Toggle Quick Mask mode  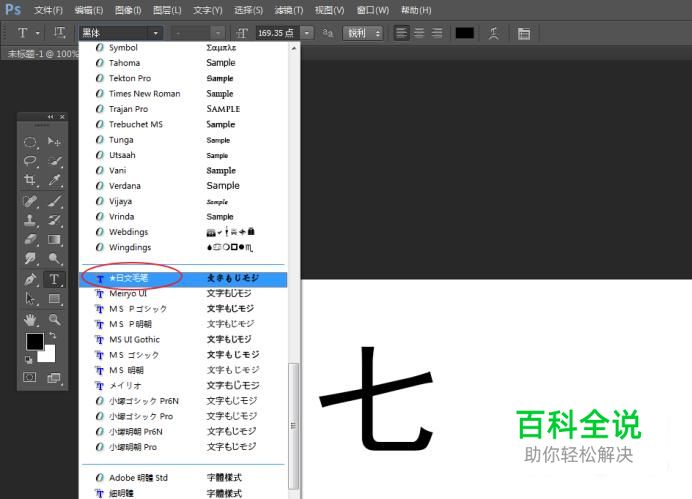click(30, 378)
